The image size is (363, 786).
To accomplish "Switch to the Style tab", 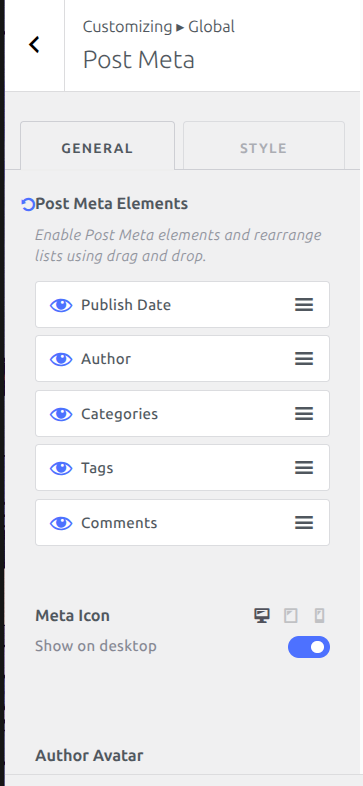I will [x=264, y=146].
